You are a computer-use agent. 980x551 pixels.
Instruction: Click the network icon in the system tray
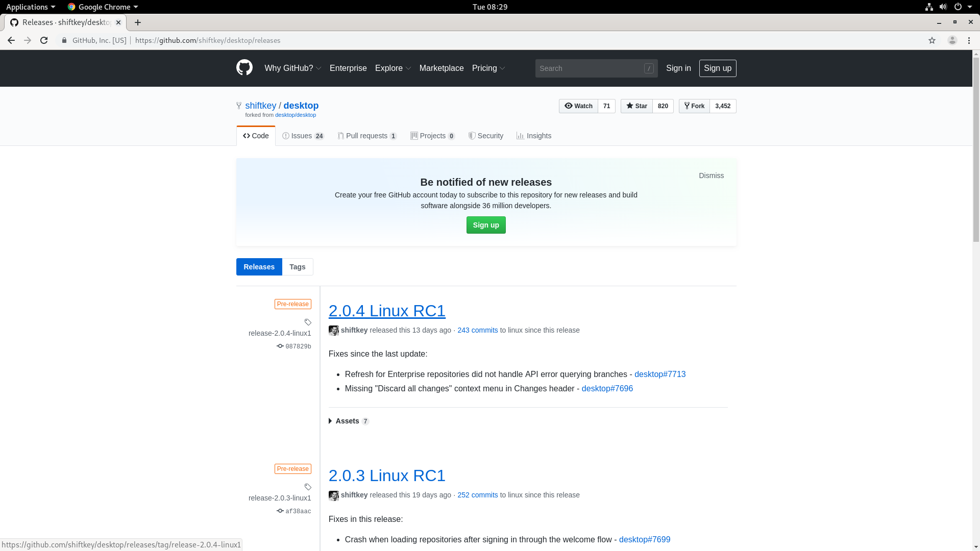(929, 7)
